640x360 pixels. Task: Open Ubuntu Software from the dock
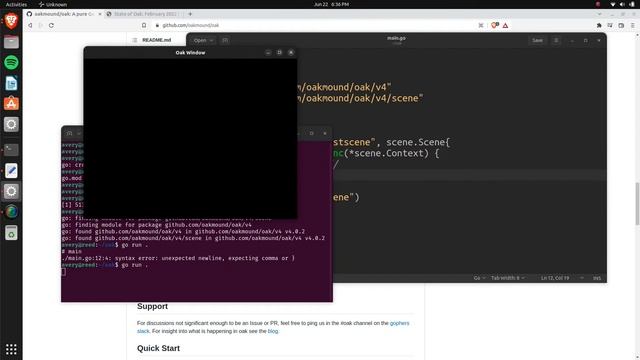(x=11, y=104)
